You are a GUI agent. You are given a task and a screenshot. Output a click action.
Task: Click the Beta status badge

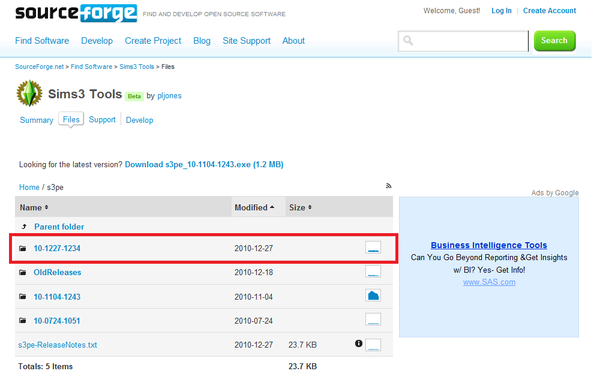134,96
